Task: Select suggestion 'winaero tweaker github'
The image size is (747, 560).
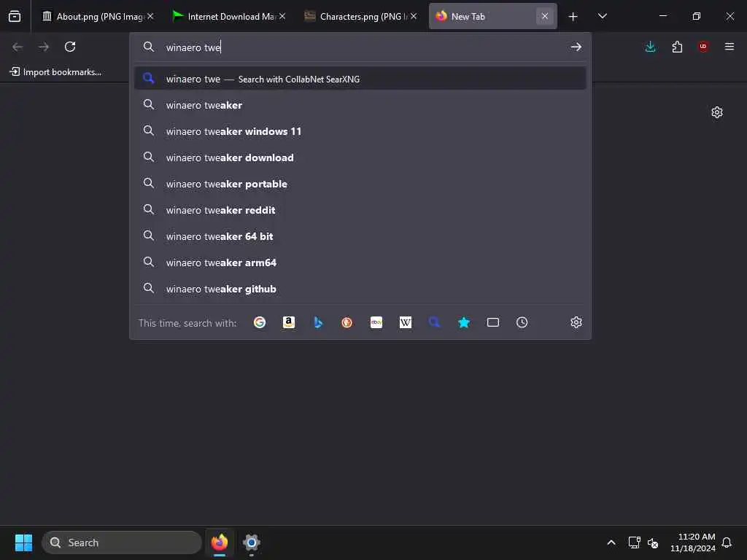Action: tap(360, 289)
